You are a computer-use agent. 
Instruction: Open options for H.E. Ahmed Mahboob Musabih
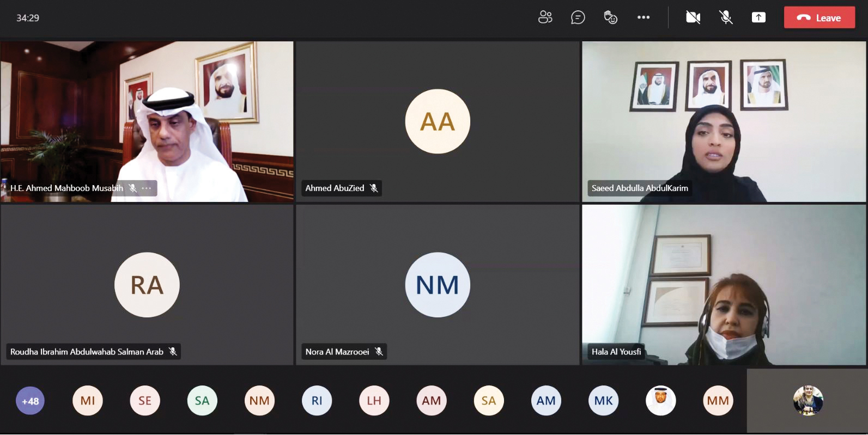click(x=147, y=188)
